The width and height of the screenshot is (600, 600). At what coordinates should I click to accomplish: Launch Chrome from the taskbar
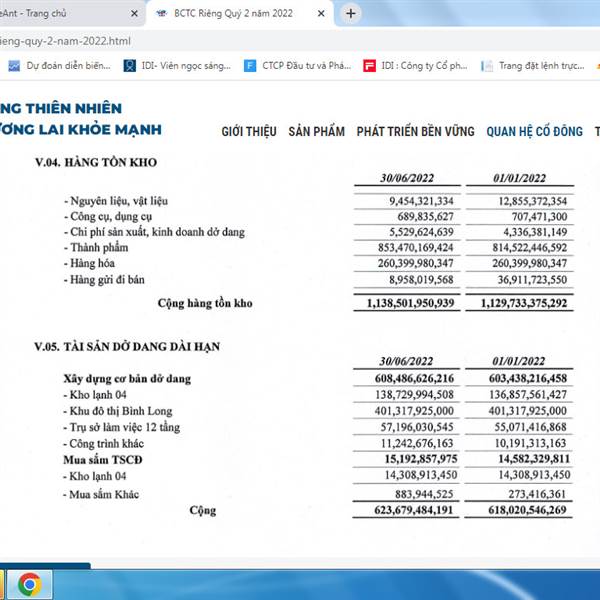tap(29, 584)
